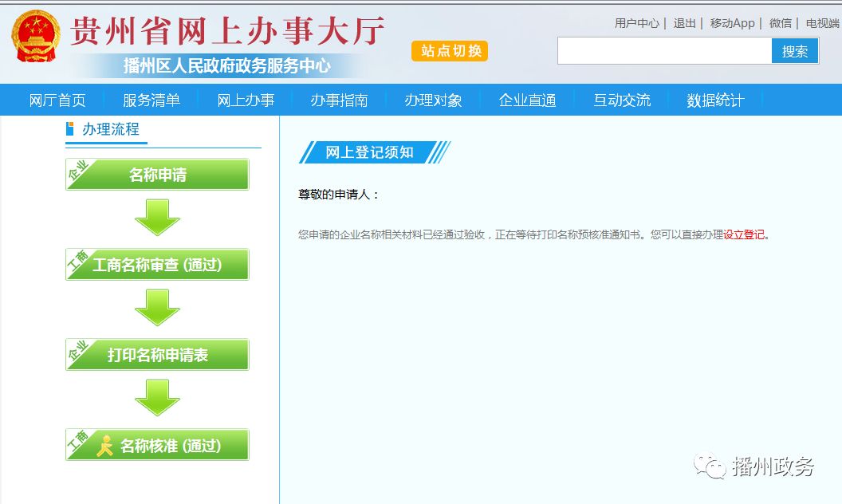Screen dimensions: 842x504
Task: Click the blue 办理流程 heading icon
Action: point(70,129)
